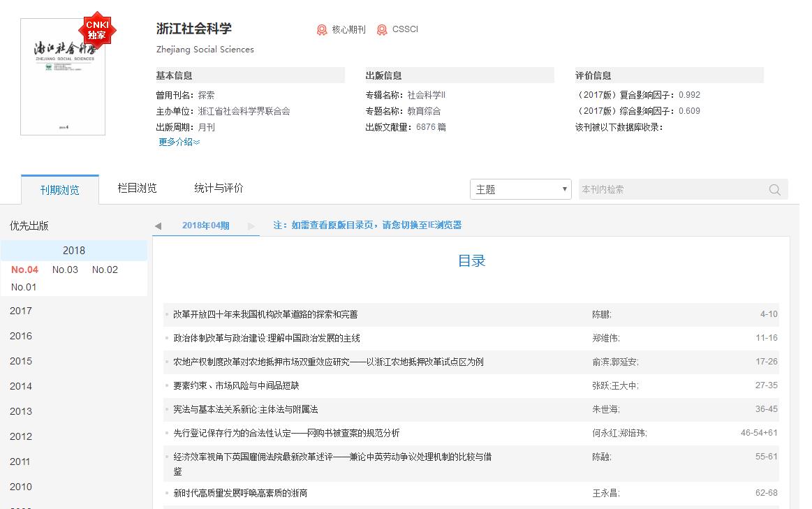
Task: Click the 本刊内检索 search input
Action: (670, 189)
